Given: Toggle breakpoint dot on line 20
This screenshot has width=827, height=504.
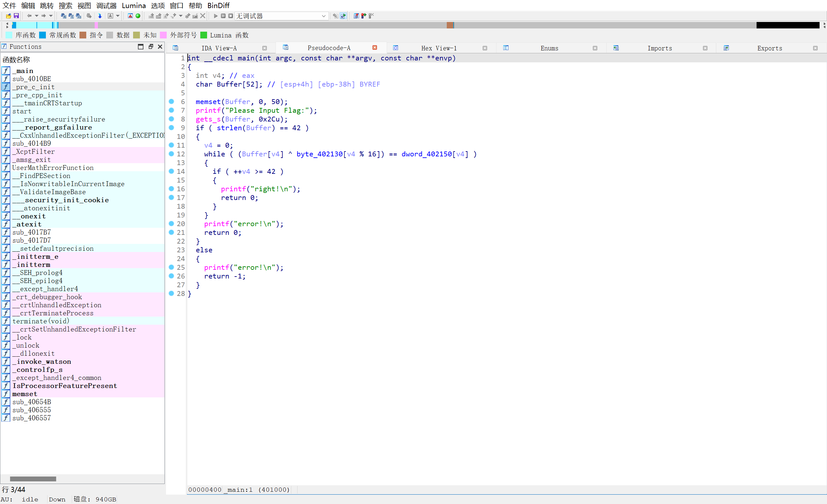Looking at the screenshot, I should pyautogui.click(x=172, y=224).
